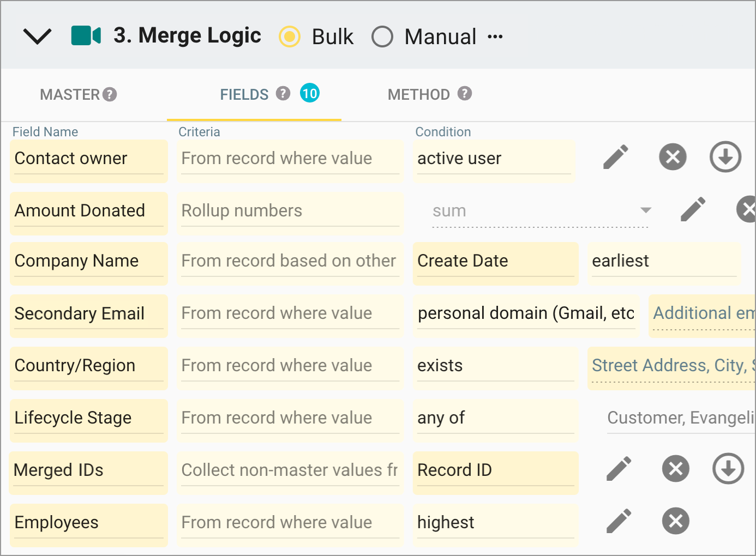Edit the Employees merge rule
This screenshot has height=556, width=756.
tap(619, 521)
